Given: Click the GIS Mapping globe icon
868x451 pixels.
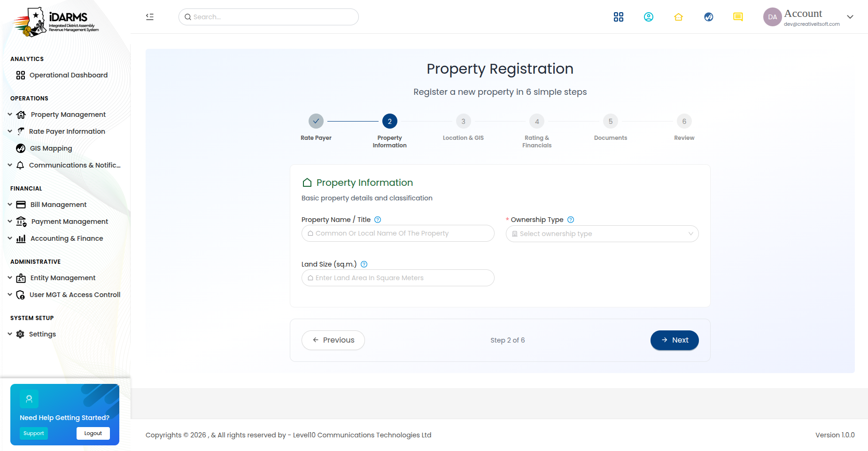Looking at the screenshot, I should (x=21, y=148).
